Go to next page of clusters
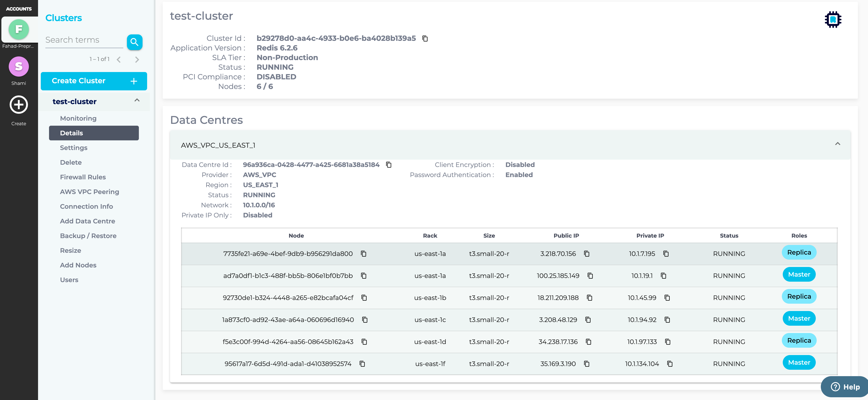 click(137, 60)
